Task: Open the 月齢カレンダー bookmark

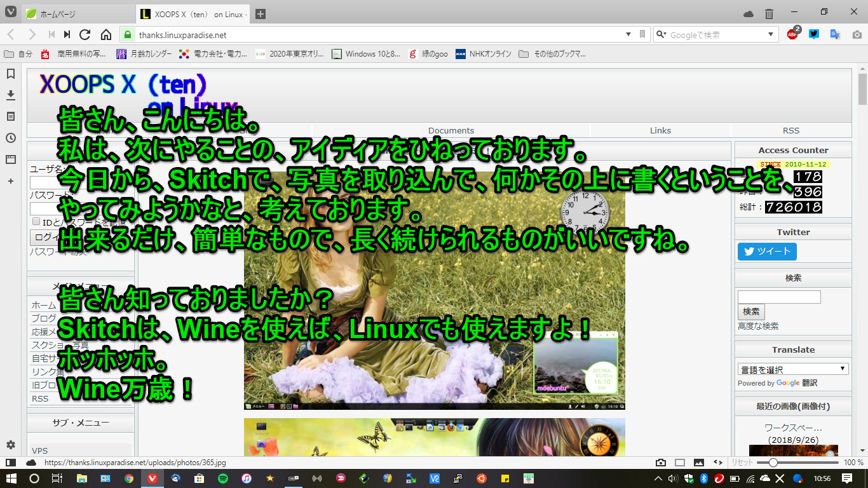Action: coord(144,54)
